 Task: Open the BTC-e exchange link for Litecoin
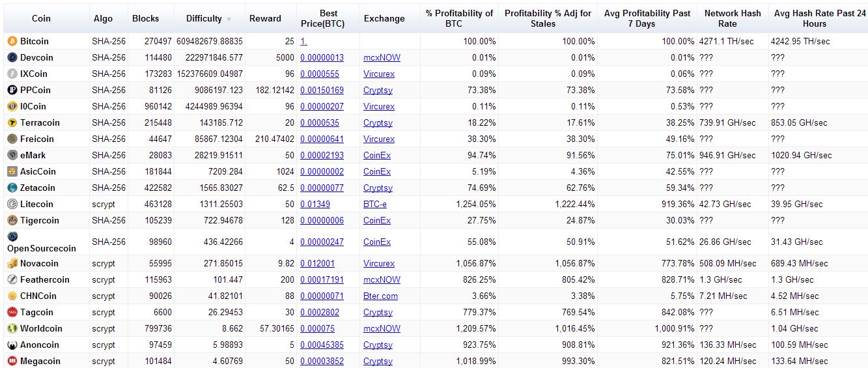tap(375, 204)
